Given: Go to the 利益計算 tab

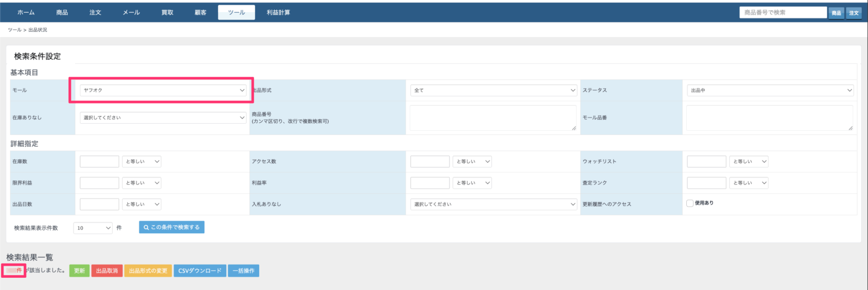Looking at the screenshot, I should (279, 12).
